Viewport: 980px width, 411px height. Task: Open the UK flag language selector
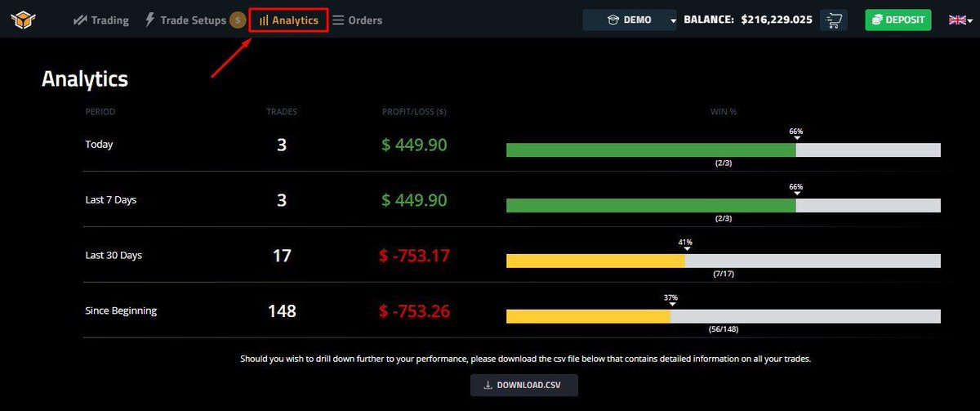tap(959, 20)
